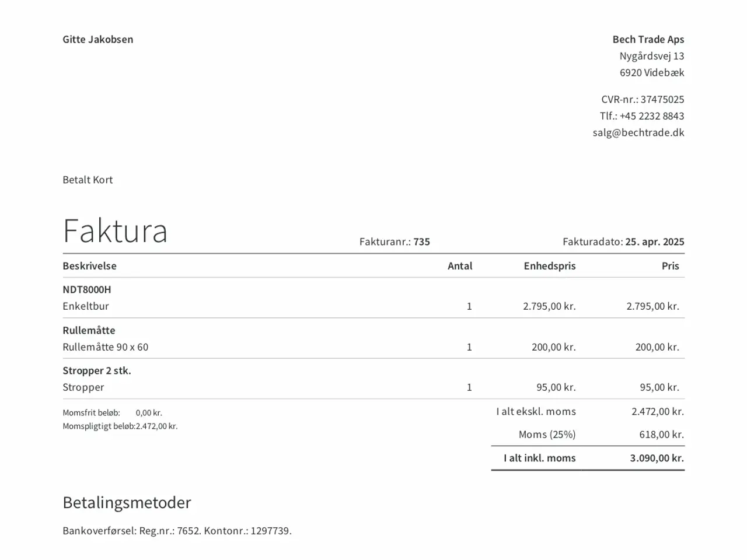Select the Rullemåtte 90 x 60 description
Image resolution: width=747 pixels, height=560 pixels.
[x=105, y=347]
